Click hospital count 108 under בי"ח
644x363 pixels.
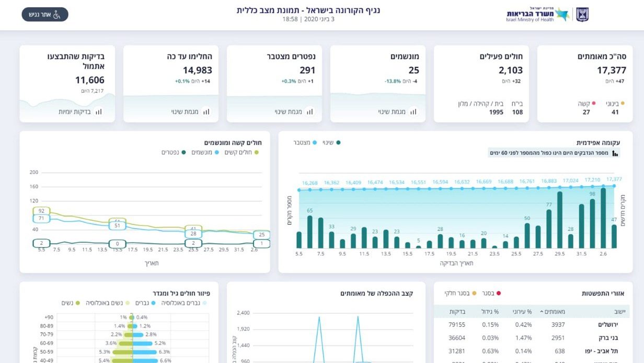517,112
